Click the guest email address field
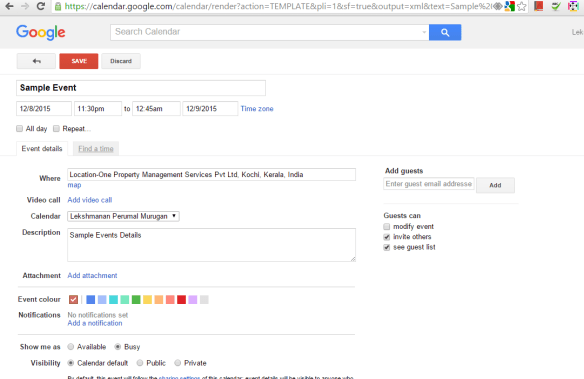The height and width of the screenshot is (379, 584). (429, 184)
